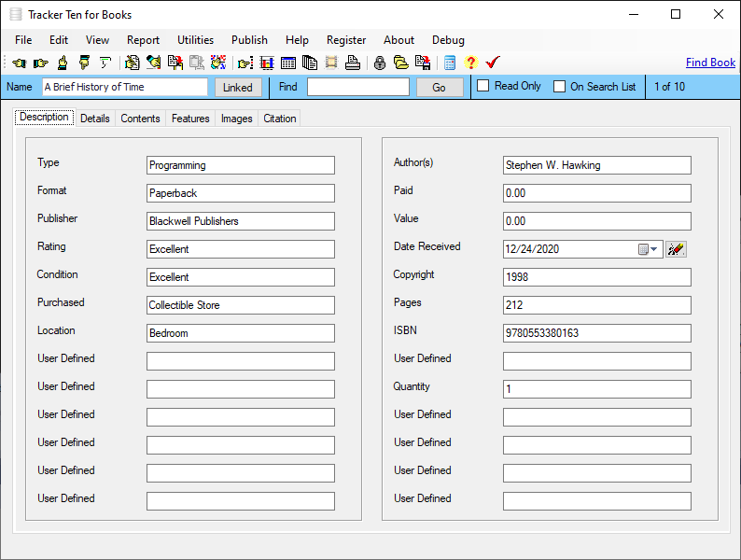Image resolution: width=741 pixels, height=560 pixels.
Task: Open the Report menu
Action: coord(143,40)
